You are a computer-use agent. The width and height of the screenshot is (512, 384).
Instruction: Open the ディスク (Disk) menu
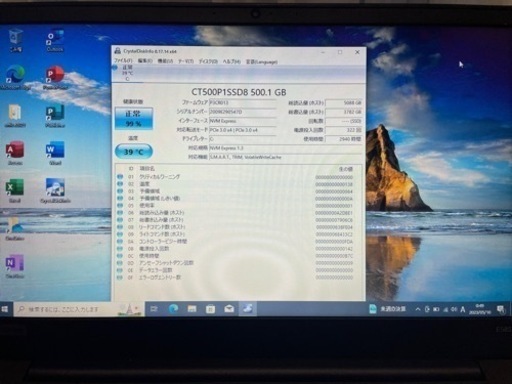tap(208, 61)
